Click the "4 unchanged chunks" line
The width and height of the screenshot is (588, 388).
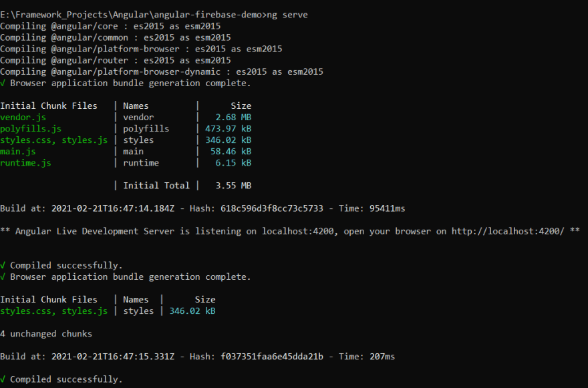point(46,334)
